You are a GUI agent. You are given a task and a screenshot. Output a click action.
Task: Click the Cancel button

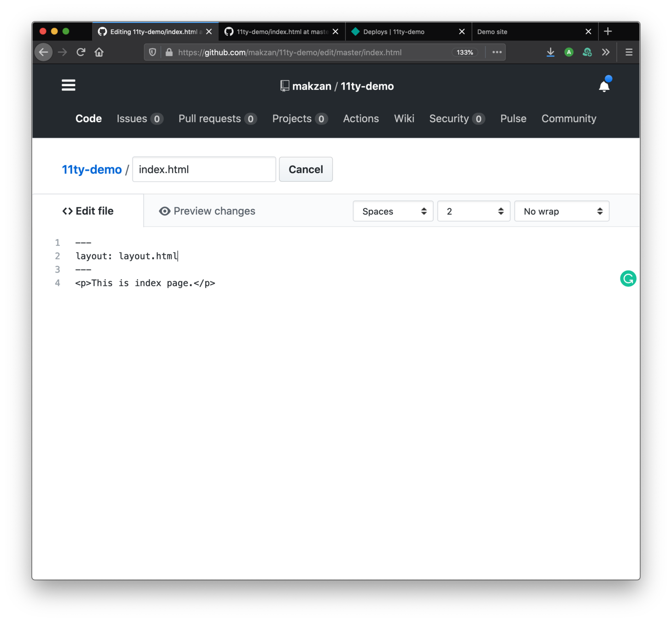306,169
